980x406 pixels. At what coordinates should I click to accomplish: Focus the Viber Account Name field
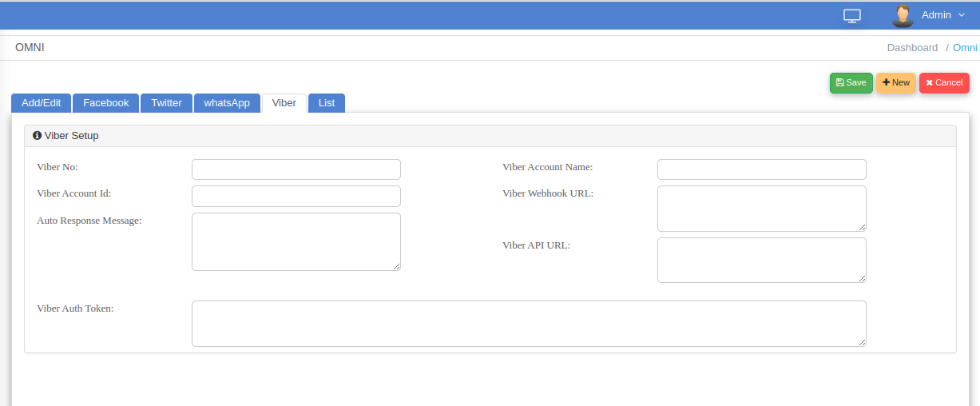761,169
